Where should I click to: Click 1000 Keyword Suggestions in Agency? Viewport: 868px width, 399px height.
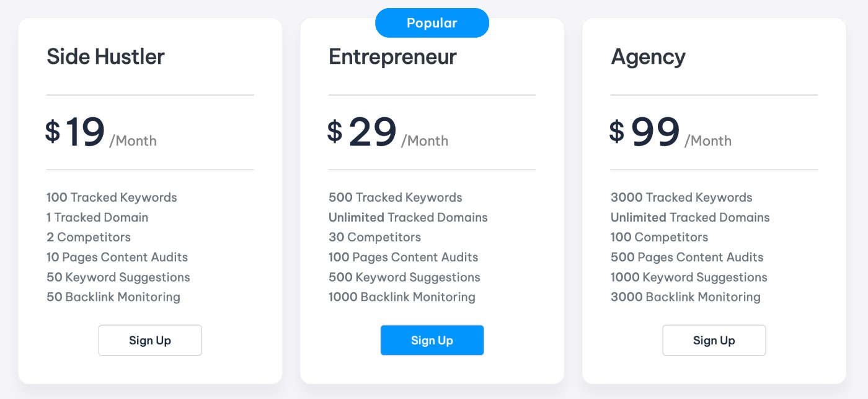point(689,277)
